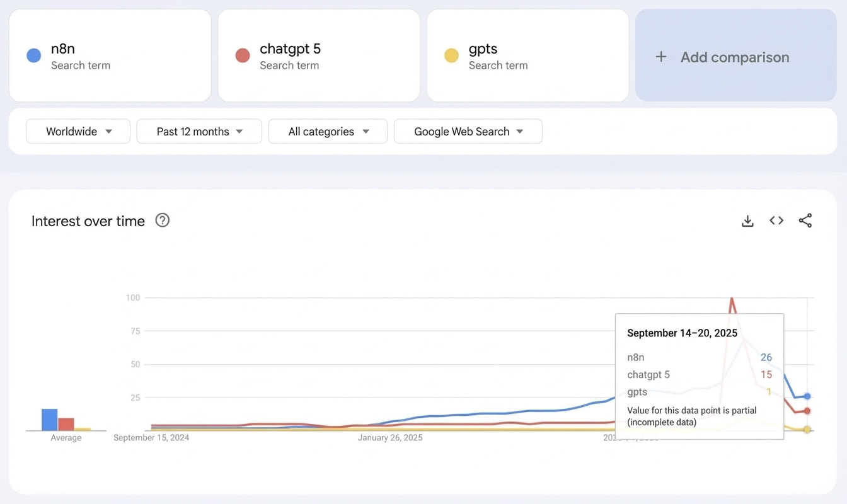
Task: Edit the n8n search term
Action: 63,49
